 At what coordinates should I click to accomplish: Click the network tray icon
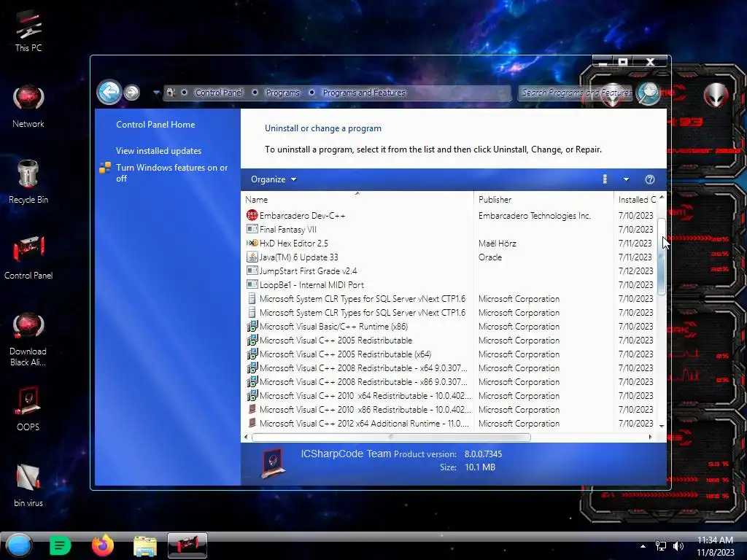[x=661, y=546]
